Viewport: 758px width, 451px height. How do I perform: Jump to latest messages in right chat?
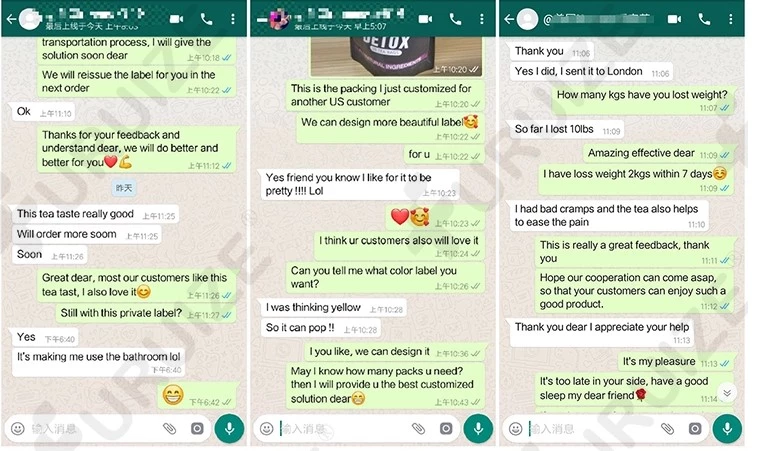[x=727, y=393]
